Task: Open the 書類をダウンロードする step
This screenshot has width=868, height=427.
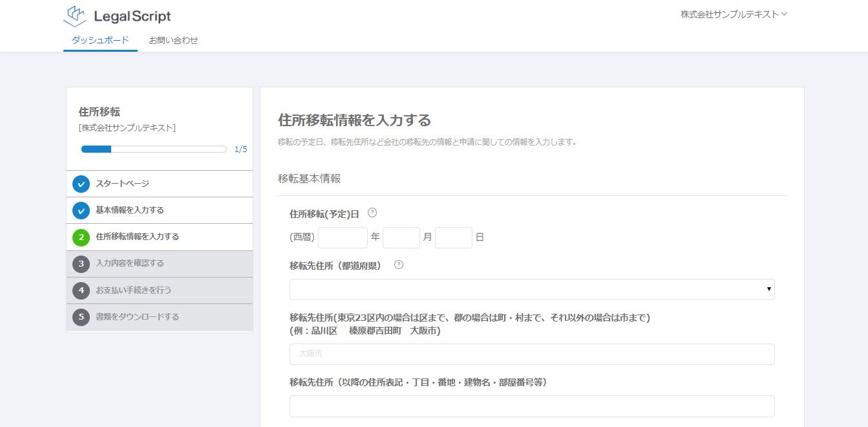Action: coord(137,317)
